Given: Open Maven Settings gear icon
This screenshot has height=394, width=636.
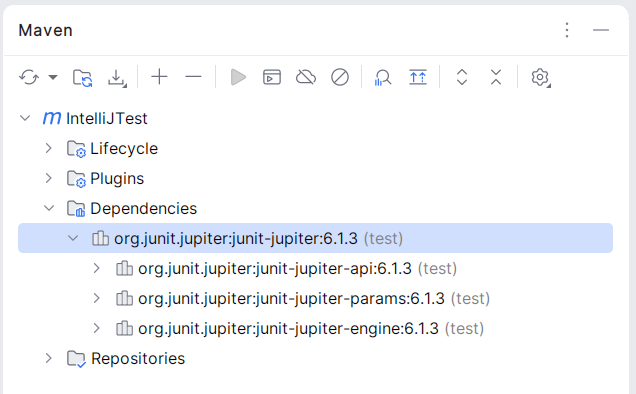Looking at the screenshot, I should point(540,78).
